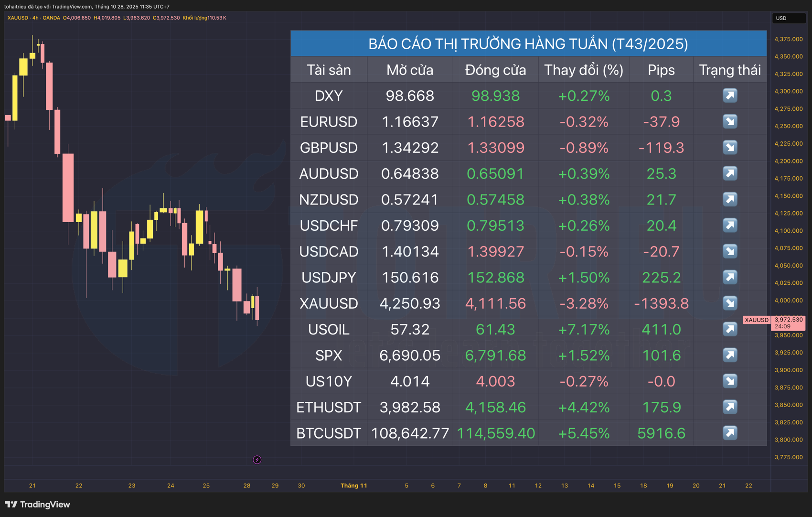
Task: Select the USDCHF up-arrow status icon
Action: (x=730, y=225)
